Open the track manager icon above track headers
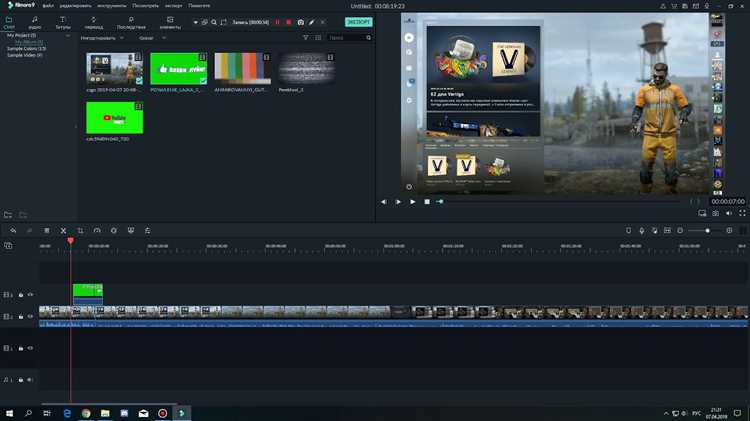Screen dimensions: 750x421 point(8,245)
